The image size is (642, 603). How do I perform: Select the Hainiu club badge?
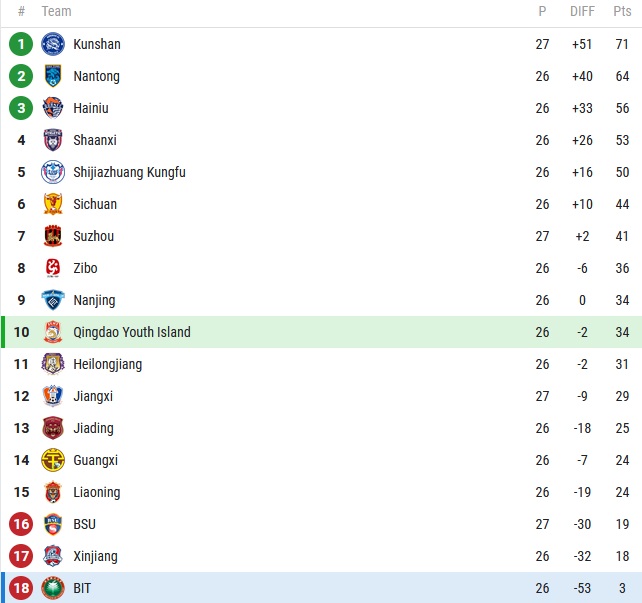(x=53, y=108)
